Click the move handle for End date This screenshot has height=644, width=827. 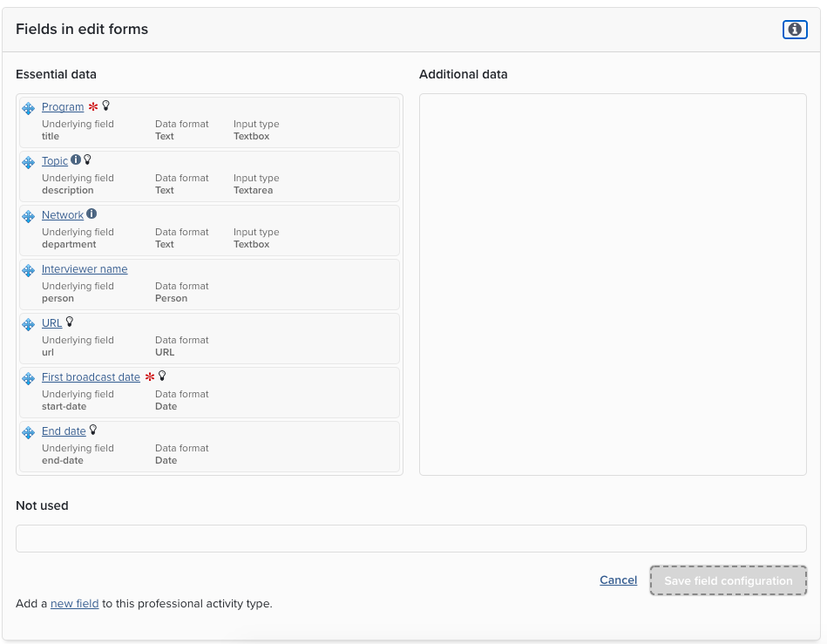(x=28, y=433)
